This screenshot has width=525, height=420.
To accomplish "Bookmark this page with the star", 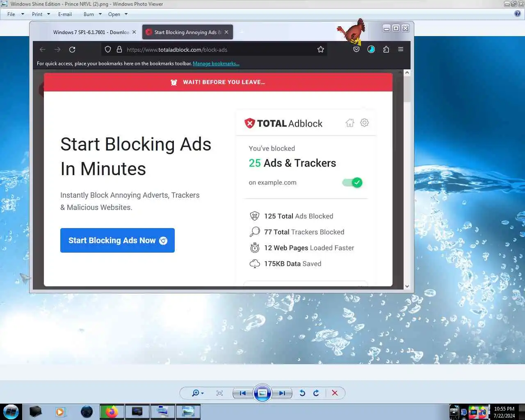I will pyautogui.click(x=321, y=50).
